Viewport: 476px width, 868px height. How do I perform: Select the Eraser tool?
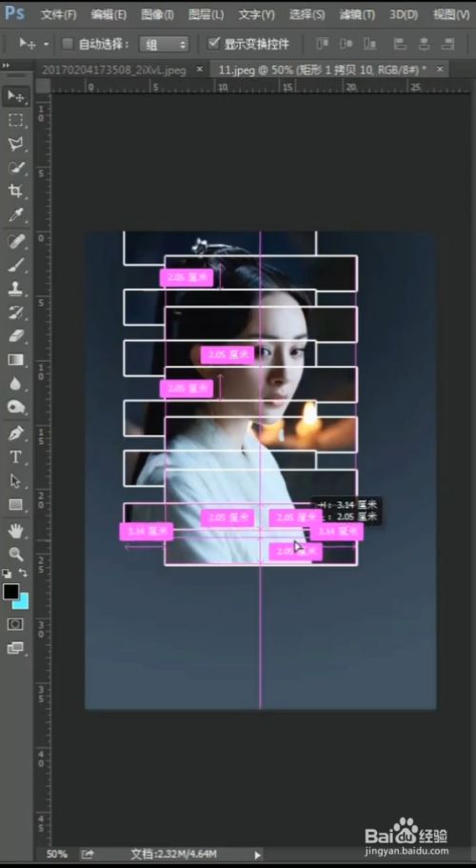tap(15, 336)
